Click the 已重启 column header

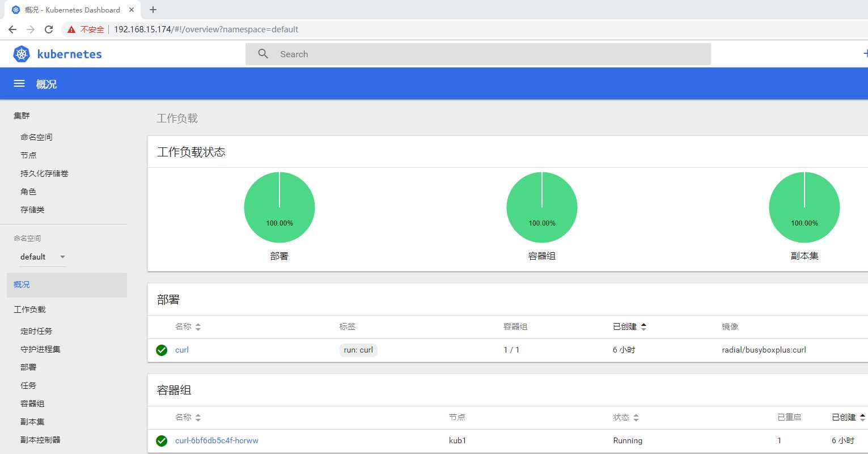coord(789,418)
